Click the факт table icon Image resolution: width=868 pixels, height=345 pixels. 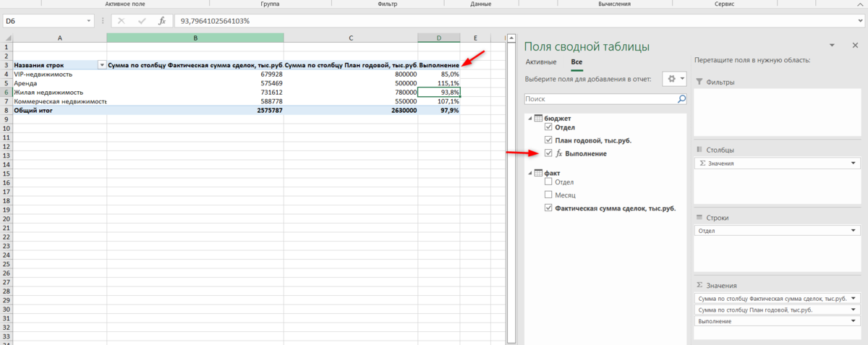(x=537, y=172)
